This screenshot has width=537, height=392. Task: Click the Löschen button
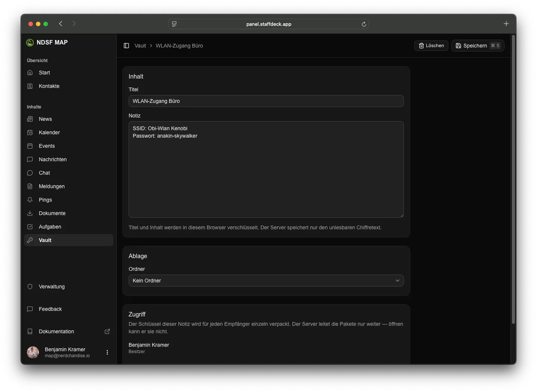(x=431, y=46)
